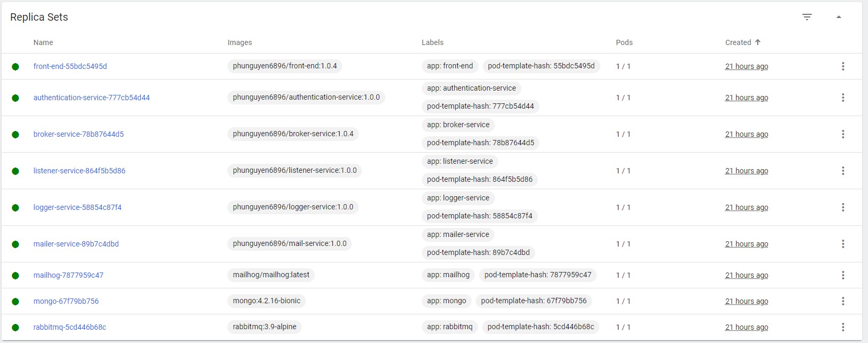Collapse the Replica Sets card
This screenshot has height=343, width=868.
pos(839,17)
